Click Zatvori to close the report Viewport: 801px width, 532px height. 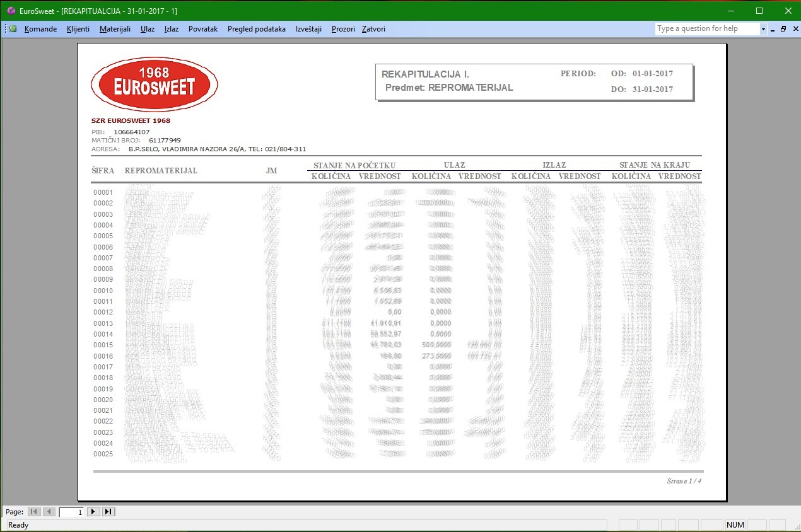(373, 29)
